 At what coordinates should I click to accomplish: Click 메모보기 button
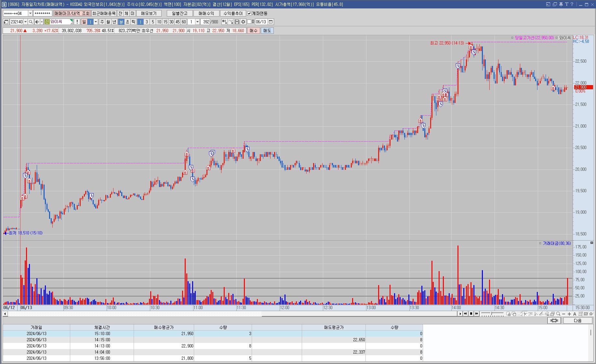point(149,13)
